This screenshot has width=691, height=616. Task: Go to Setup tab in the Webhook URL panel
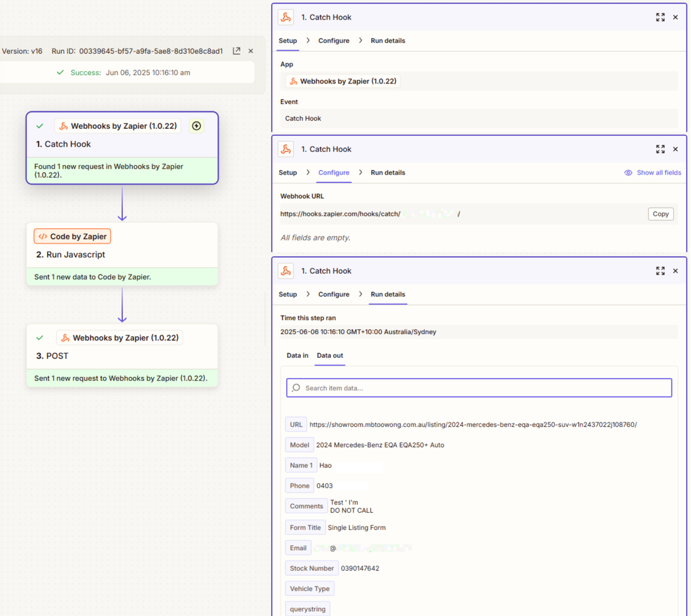[x=288, y=173]
